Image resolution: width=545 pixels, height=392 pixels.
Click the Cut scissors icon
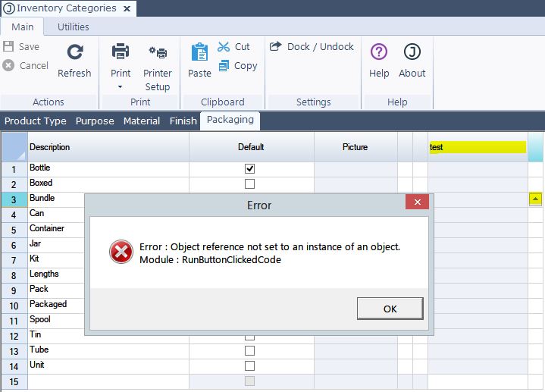pyautogui.click(x=224, y=47)
